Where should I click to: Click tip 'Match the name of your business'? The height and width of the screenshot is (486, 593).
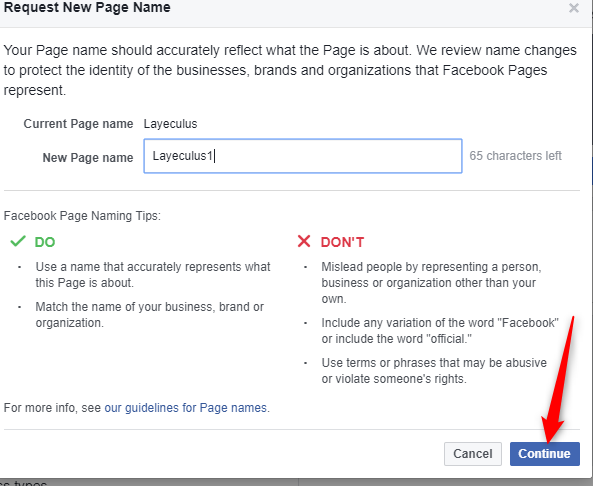tap(149, 315)
